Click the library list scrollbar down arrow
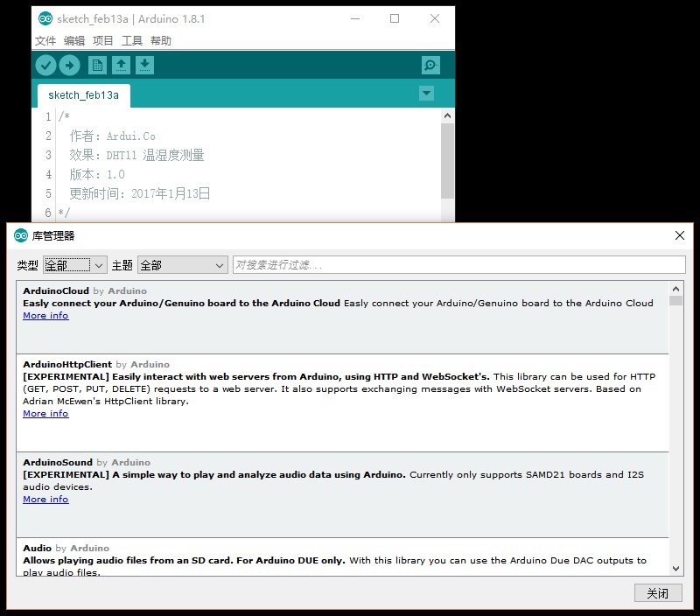This screenshot has width=700, height=616. point(675,569)
